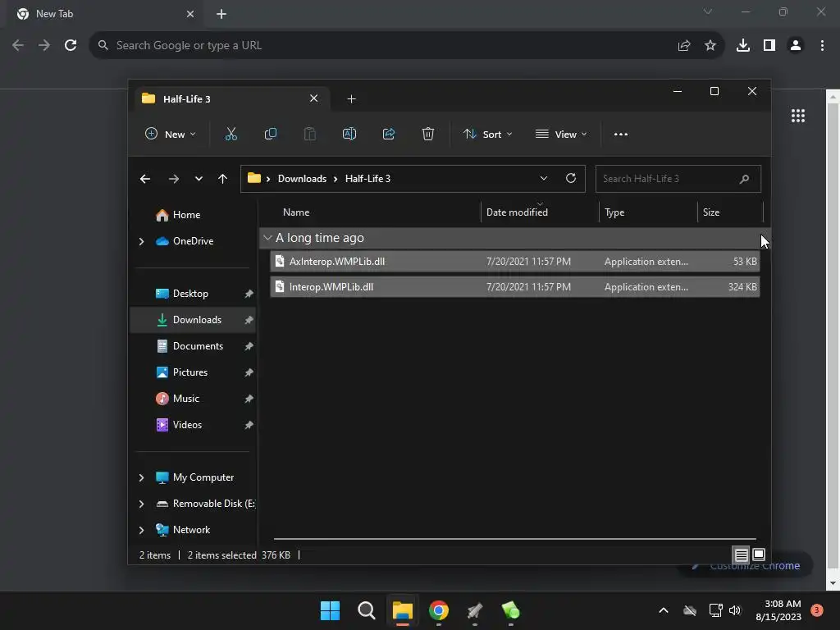840x630 pixels.
Task: Click the greyed Paste clipboard icon
Action: point(309,134)
